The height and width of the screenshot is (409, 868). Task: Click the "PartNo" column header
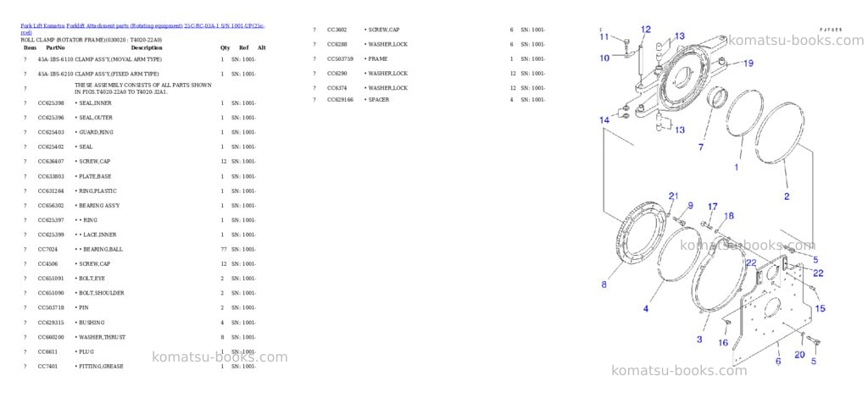(55, 48)
